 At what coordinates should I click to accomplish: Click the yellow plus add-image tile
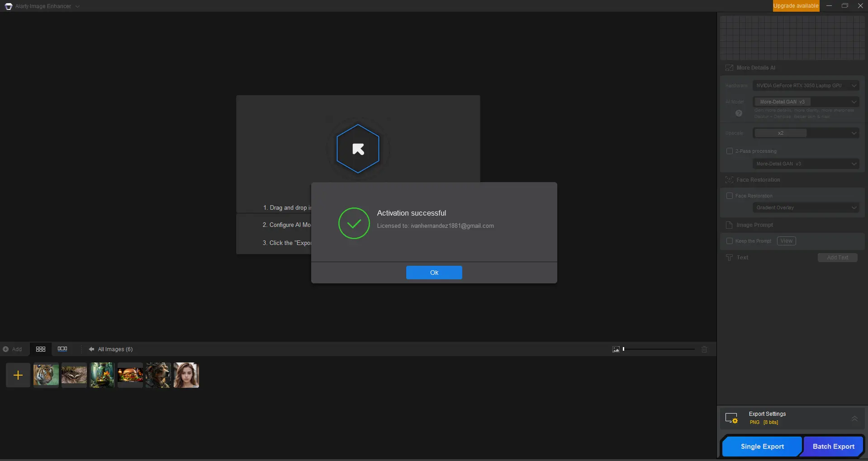pyautogui.click(x=18, y=375)
